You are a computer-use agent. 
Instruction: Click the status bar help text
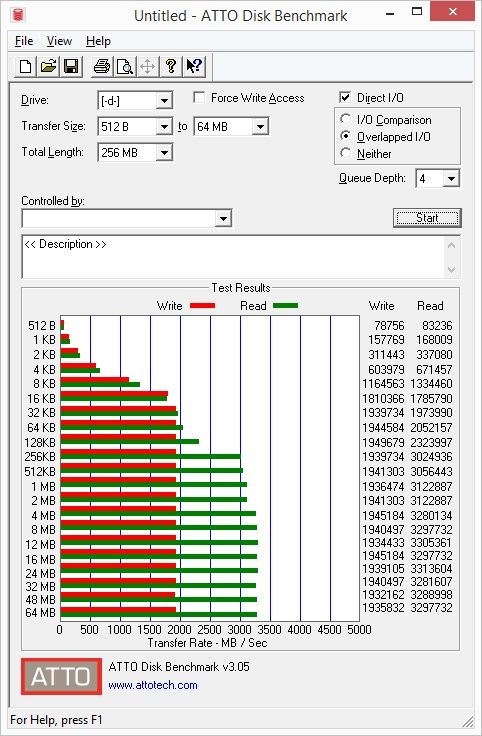pos(56,720)
